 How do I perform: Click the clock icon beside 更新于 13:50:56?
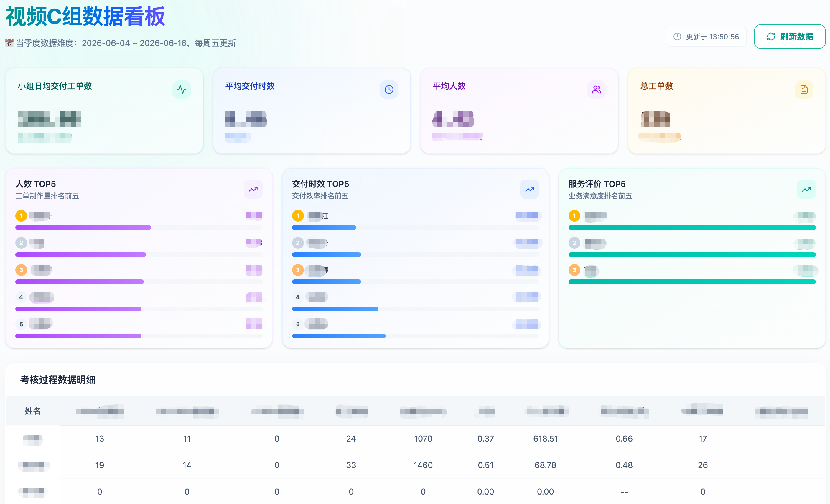click(x=677, y=36)
